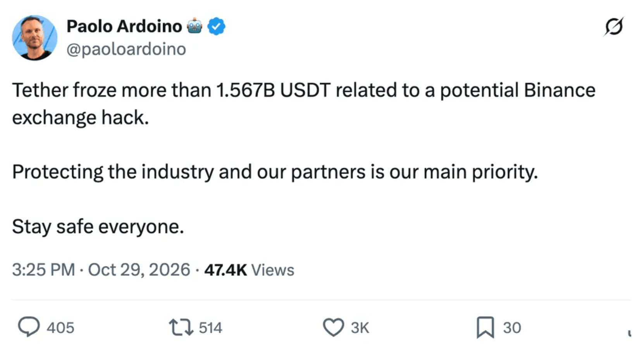Click the robot emoji beside the name
This screenshot has width=644, height=356.
pyautogui.click(x=195, y=26)
